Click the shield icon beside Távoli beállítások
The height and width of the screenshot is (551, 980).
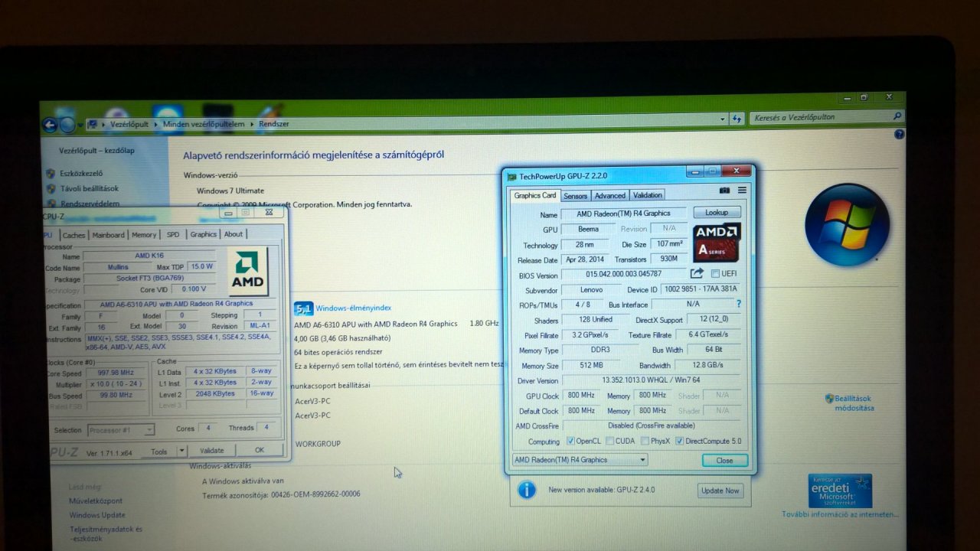(51, 188)
